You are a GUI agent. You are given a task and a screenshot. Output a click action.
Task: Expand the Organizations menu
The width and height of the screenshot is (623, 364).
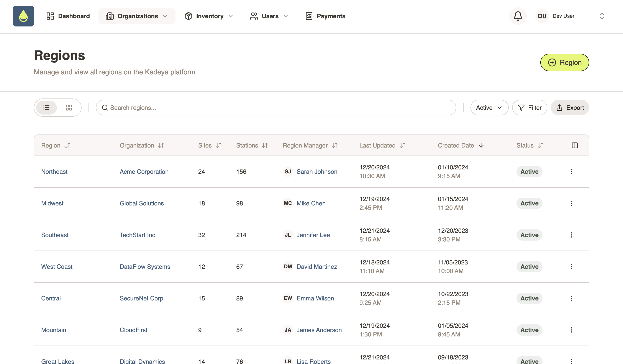coord(137,16)
